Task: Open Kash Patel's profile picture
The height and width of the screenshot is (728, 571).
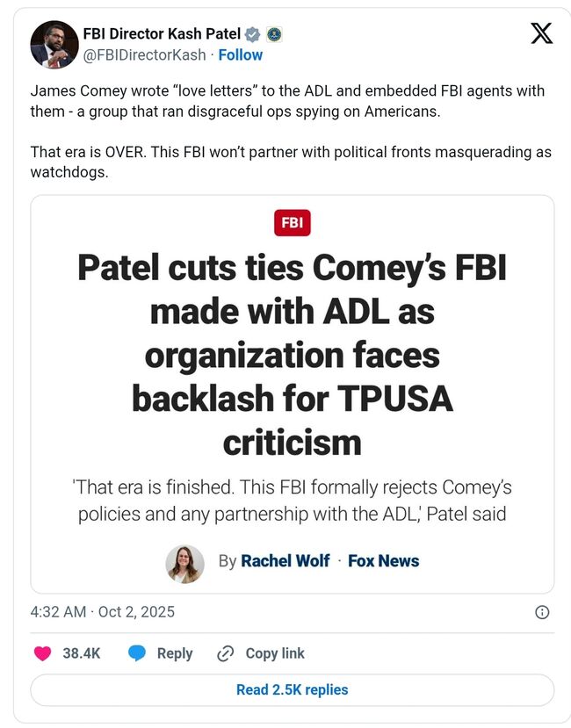Action: (x=54, y=44)
